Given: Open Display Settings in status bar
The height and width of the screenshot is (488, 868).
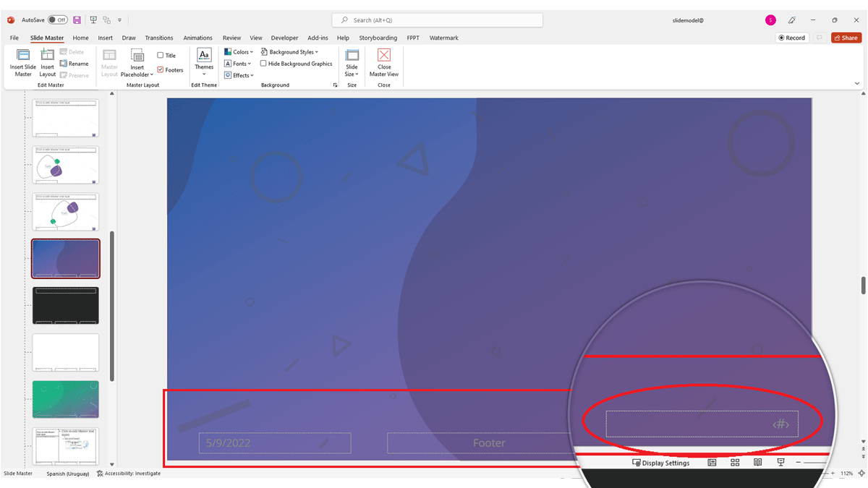Looking at the screenshot, I should tap(660, 463).
